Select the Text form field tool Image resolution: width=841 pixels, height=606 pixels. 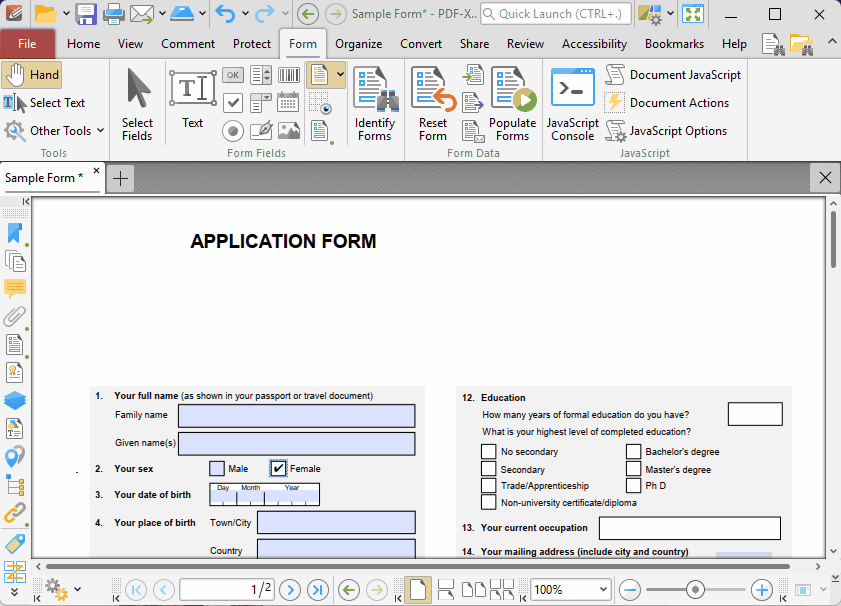click(x=192, y=101)
